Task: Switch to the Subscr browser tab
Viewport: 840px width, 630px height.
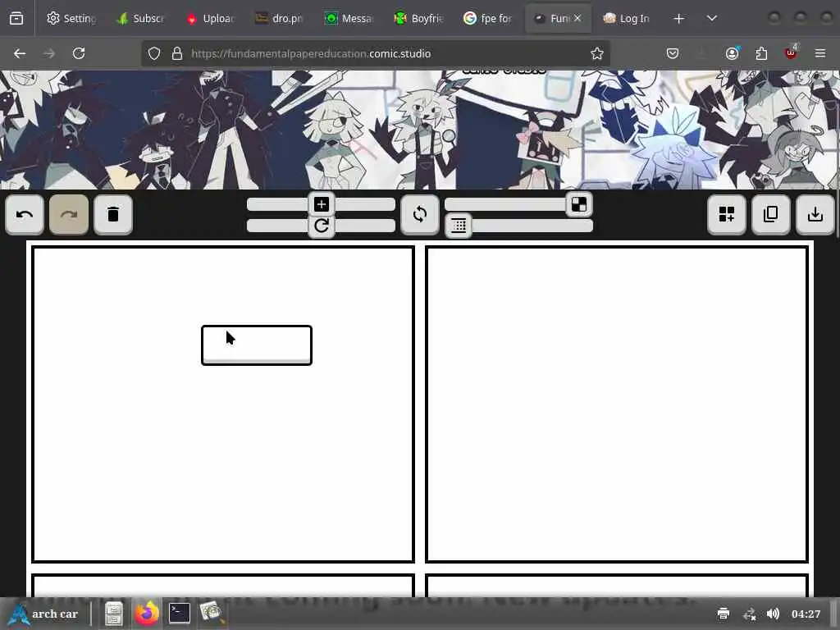Action: coord(141,18)
